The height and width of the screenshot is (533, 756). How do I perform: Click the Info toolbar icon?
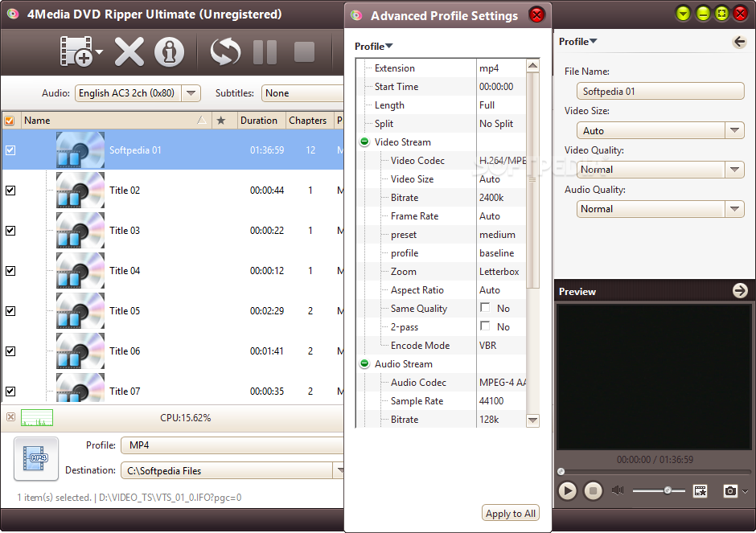coord(169,51)
